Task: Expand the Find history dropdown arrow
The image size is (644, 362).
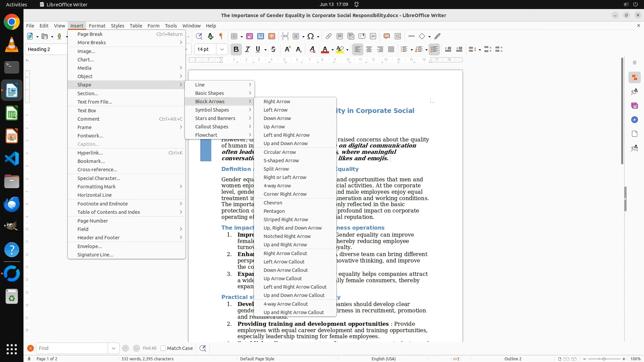Action: click(x=113, y=348)
